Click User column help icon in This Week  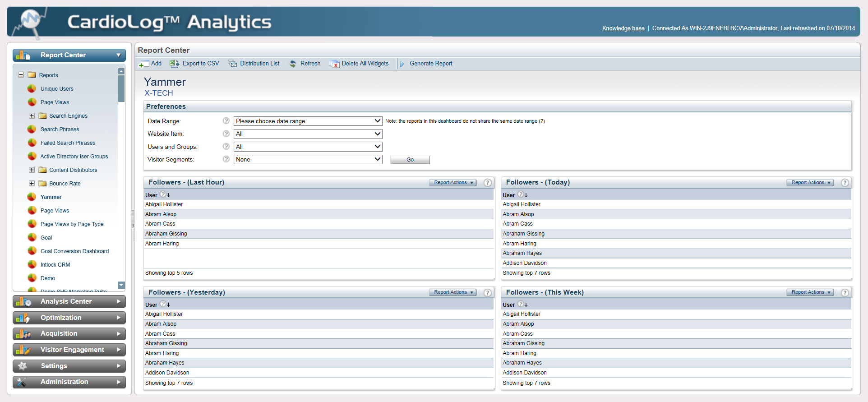pyautogui.click(x=520, y=304)
